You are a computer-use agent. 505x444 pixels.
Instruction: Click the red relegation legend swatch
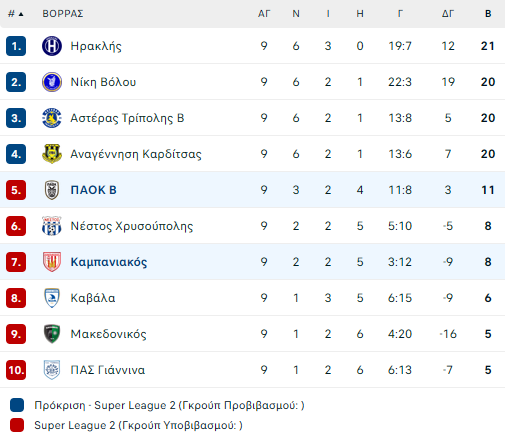[x=17, y=425]
